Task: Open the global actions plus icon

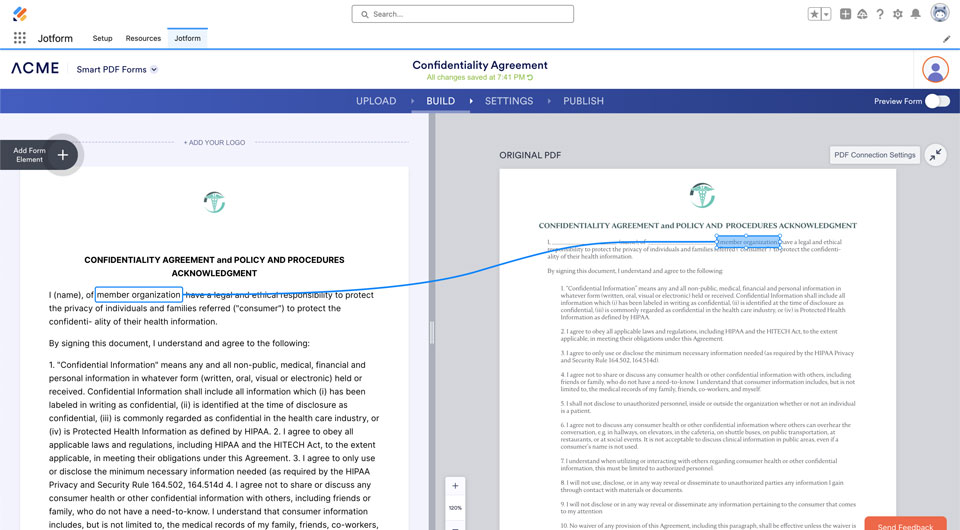Action: [845, 14]
